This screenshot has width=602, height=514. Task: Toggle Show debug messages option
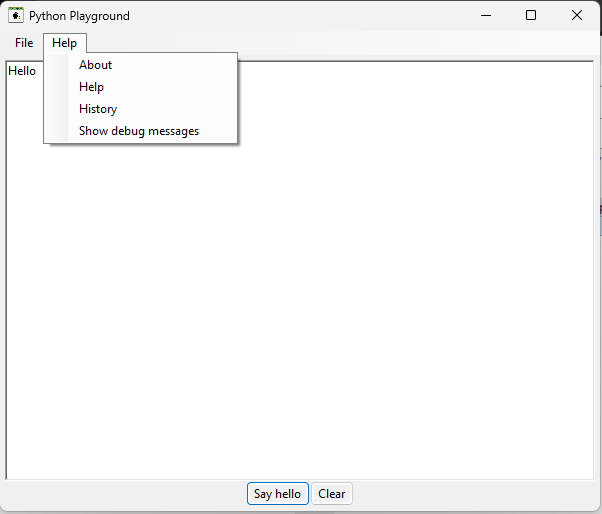click(x=139, y=131)
